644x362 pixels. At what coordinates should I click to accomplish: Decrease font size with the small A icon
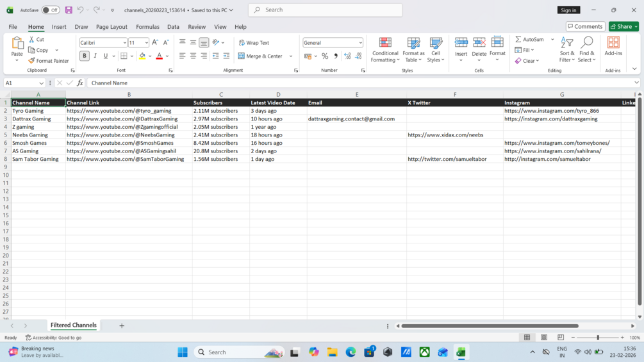pyautogui.click(x=166, y=42)
